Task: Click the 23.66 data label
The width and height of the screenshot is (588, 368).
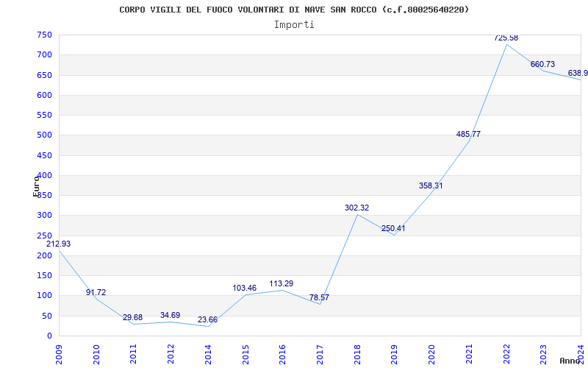Action: [207, 320]
